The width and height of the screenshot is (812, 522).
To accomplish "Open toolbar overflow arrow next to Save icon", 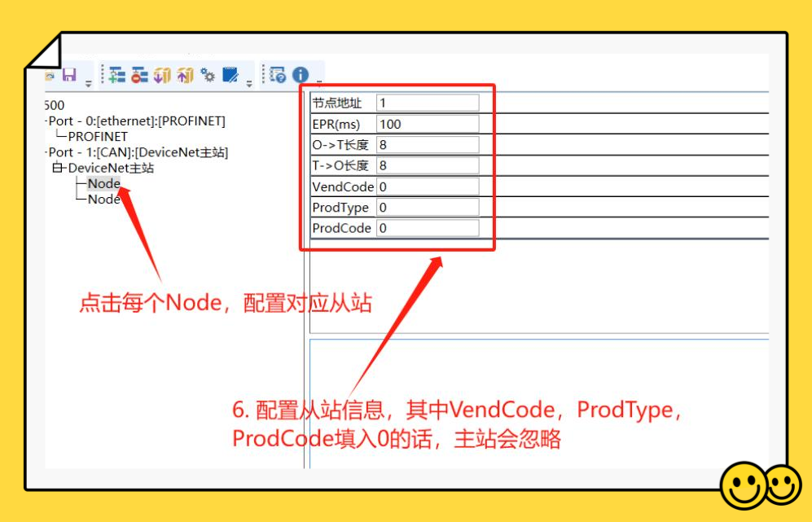I will 89,83.
